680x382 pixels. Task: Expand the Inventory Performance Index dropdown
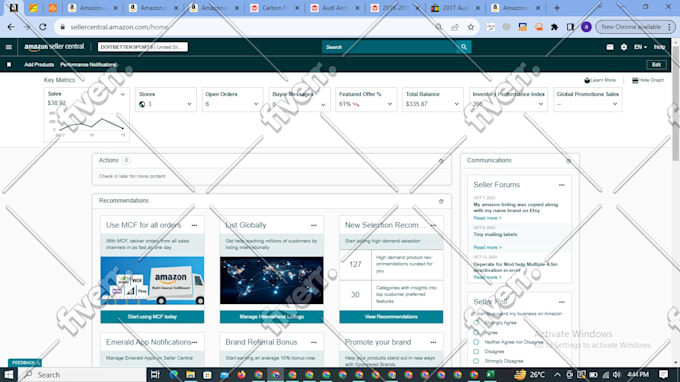click(x=540, y=104)
